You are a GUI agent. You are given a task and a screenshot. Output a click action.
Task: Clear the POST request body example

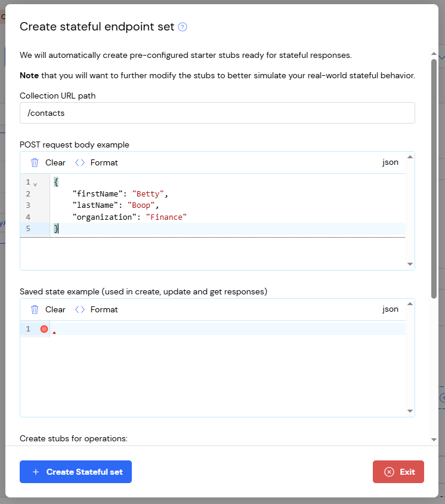pyautogui.click(x=48, y=162)
